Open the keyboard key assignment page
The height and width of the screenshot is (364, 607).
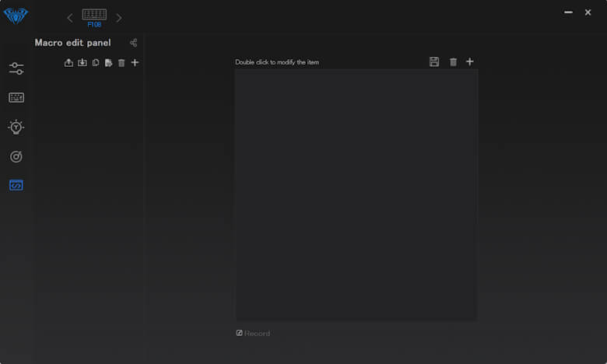point(16,97)
